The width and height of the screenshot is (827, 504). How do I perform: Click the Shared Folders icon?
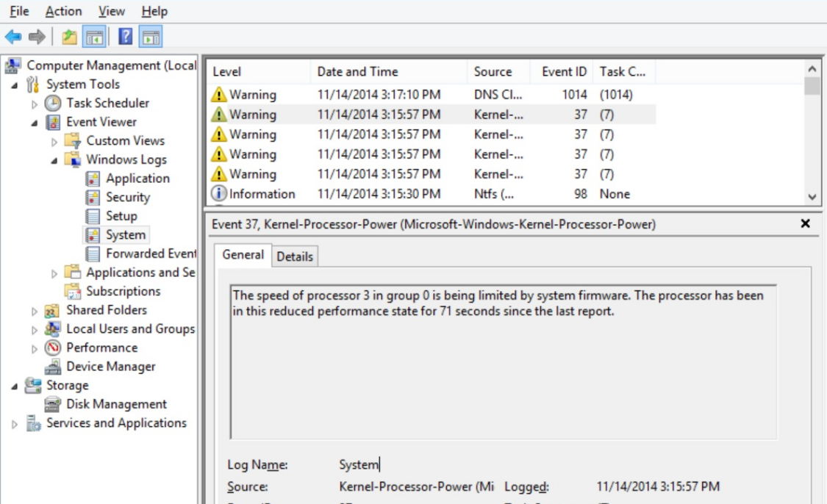click(x=52, y=311)
